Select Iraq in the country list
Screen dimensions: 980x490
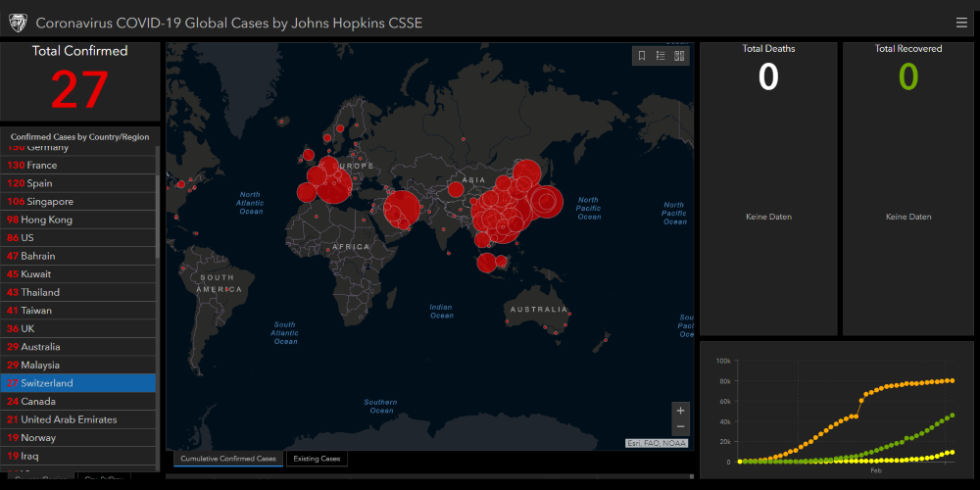78,456
